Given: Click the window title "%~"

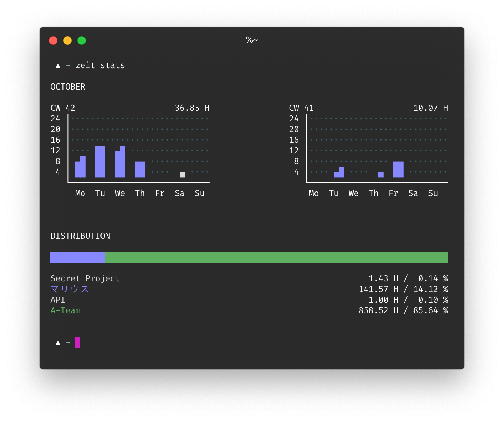Looking at the screenshot, I should coord(252,40).
